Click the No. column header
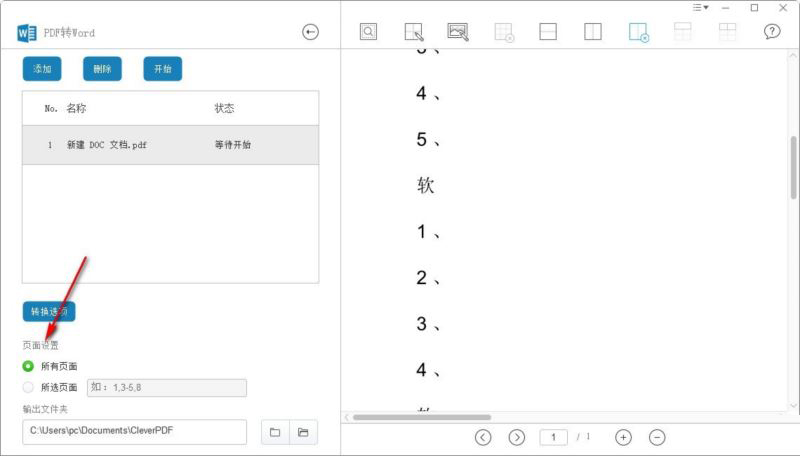This screenshot has height=456, width=800. [x=51, y=109]
